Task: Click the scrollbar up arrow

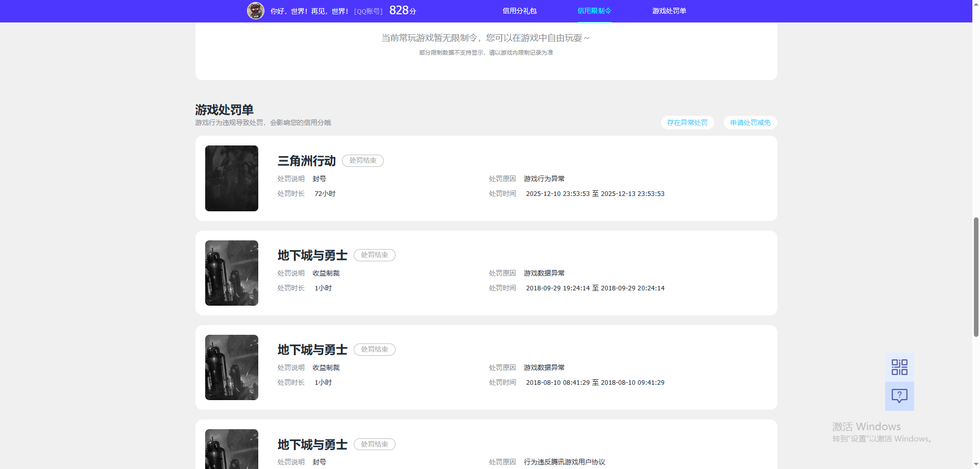Action: (976, 3)
